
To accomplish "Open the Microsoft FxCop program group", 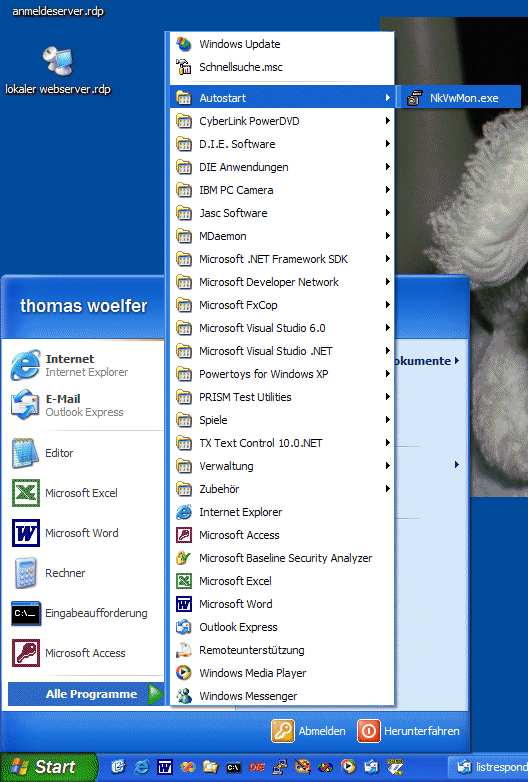I will 282,305.
